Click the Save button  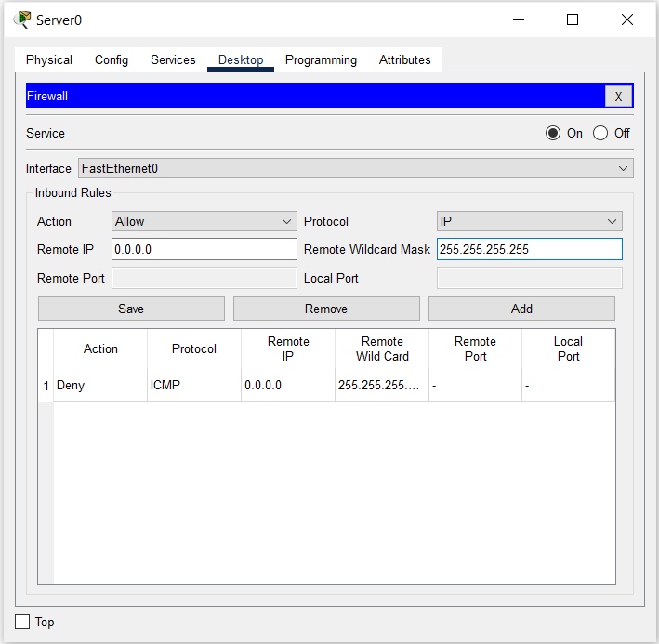(x=131, y=309)
